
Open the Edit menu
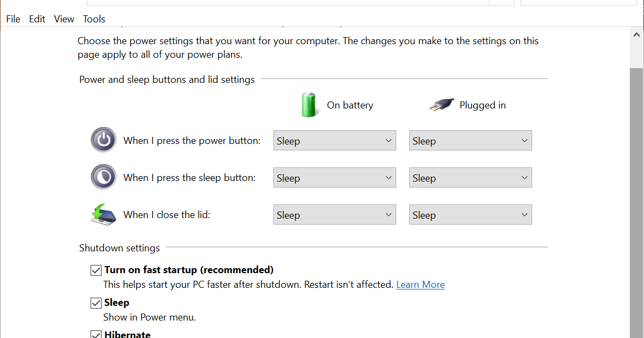click(x=37, y=19)
